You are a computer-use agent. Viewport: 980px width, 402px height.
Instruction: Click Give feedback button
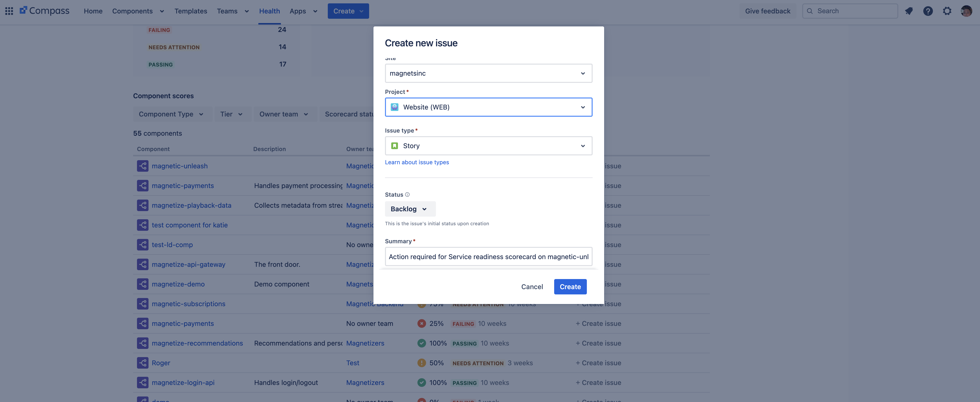pyautogui.click(x=768, y=11)
